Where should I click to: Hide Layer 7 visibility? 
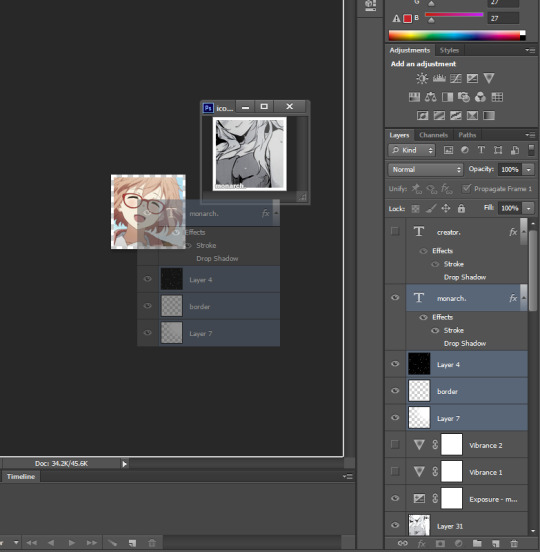tap(395, 418)
